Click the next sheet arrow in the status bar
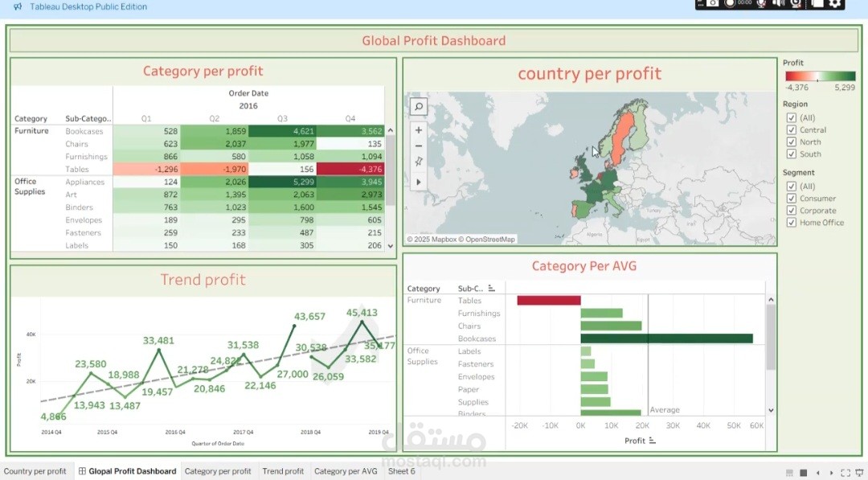This screenshot has width=868, height=480. (x=832, y=472)
